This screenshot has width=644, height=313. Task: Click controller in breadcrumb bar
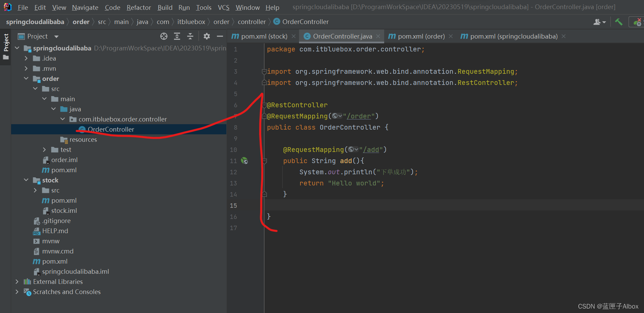[252, 22]
